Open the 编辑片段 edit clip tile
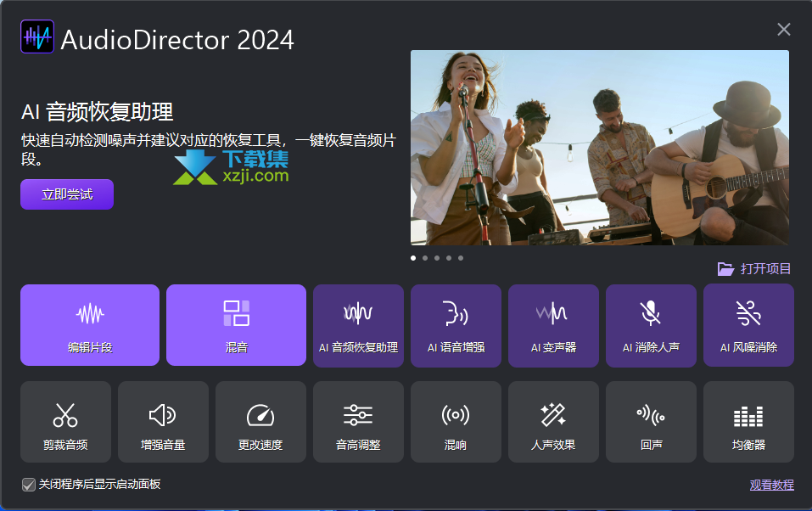This screenshot has width=812, height=511. point(90,325)
